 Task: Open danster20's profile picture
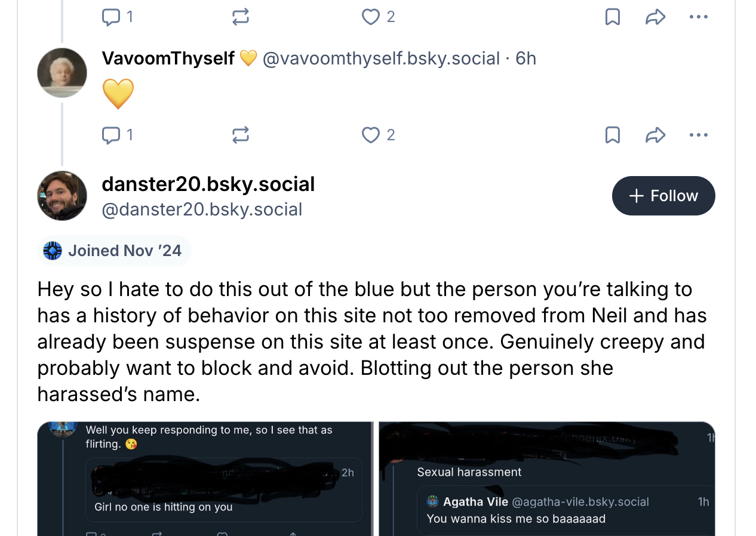(62, 196)
